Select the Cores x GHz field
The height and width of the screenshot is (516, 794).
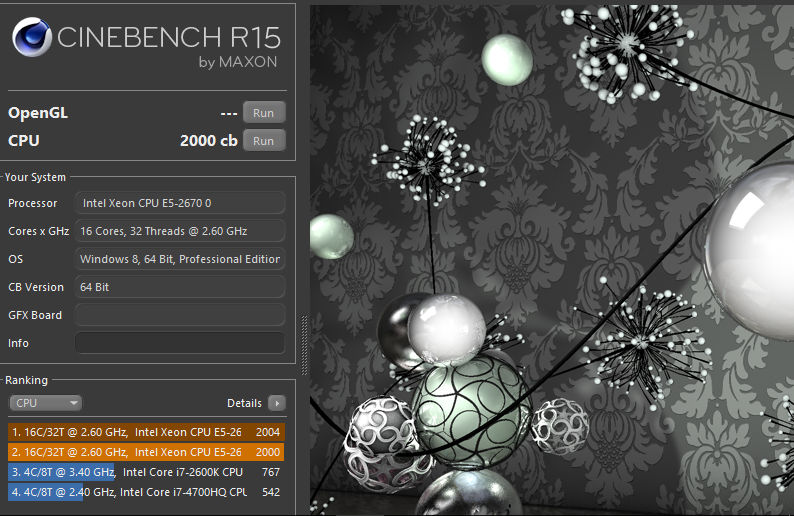pyautogui.click(x=180, y=231)
